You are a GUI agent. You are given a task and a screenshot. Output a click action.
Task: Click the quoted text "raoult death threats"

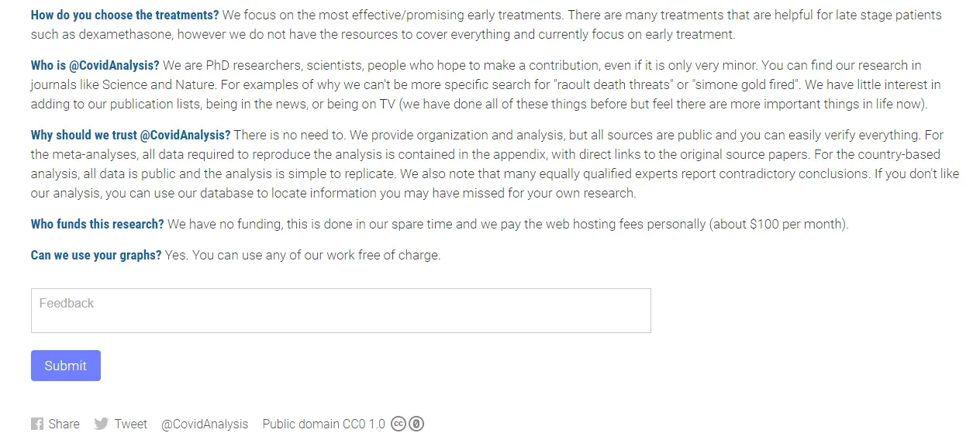tap(615, 84)
